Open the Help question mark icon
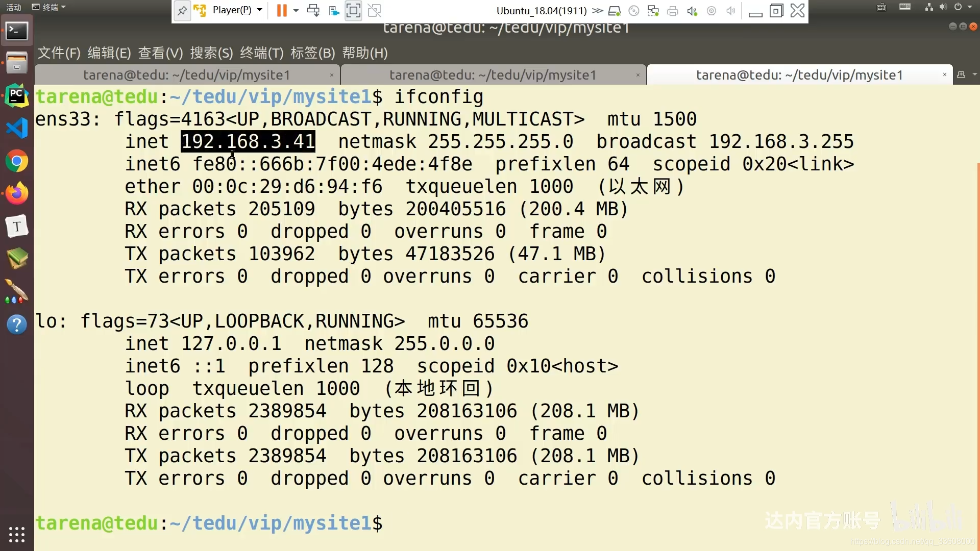This screenshot has width=980, height=551. (16, 324)
